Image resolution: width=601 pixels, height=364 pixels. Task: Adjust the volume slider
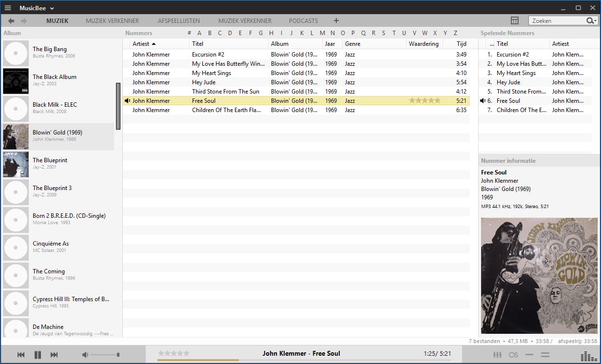tap(105, 355)
